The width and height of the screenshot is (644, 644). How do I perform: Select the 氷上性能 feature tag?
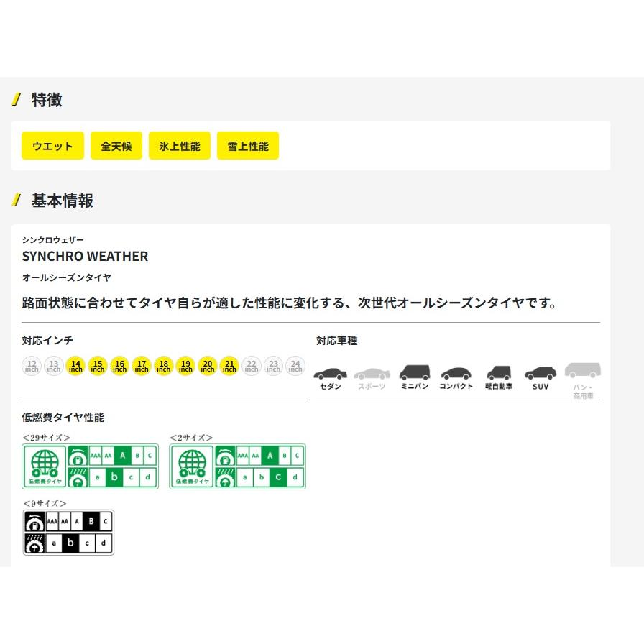pos(180,146)
